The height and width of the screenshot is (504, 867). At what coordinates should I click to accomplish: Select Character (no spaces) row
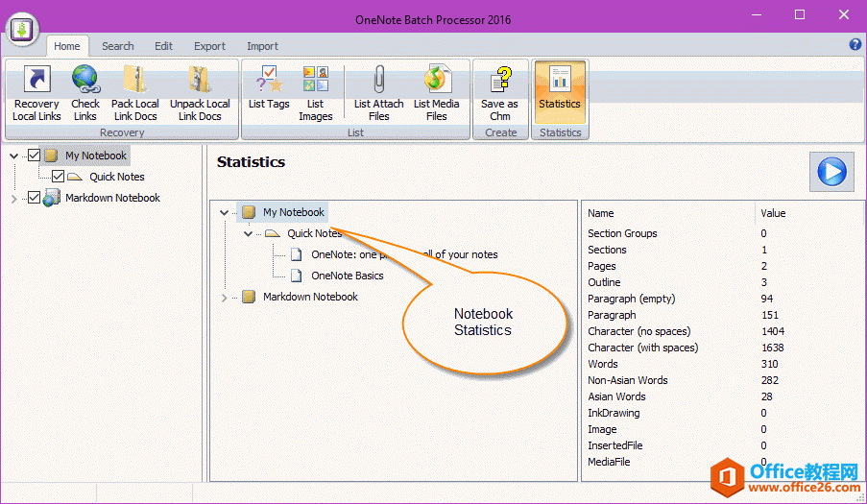(x=723, y=331)
